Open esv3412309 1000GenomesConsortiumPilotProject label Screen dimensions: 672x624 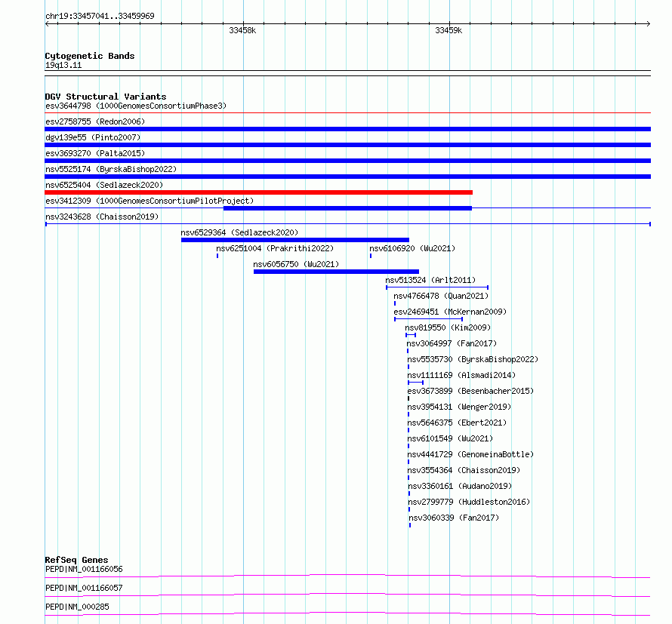click(150, 201)
